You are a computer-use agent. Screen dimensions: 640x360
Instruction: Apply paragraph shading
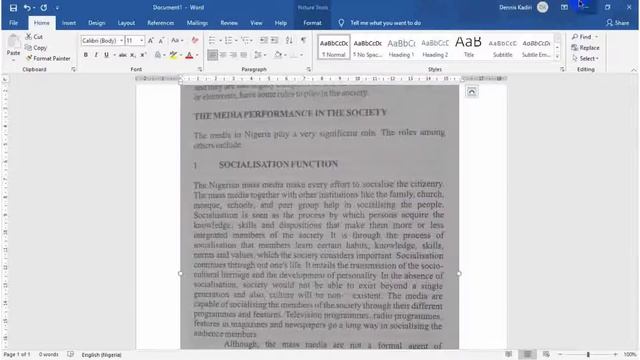[x=278, y=55]
